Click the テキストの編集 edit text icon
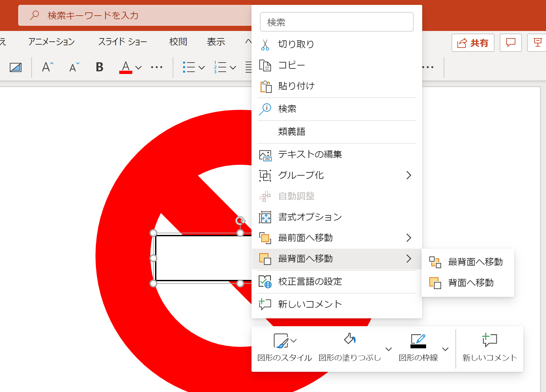 point(265,155)
